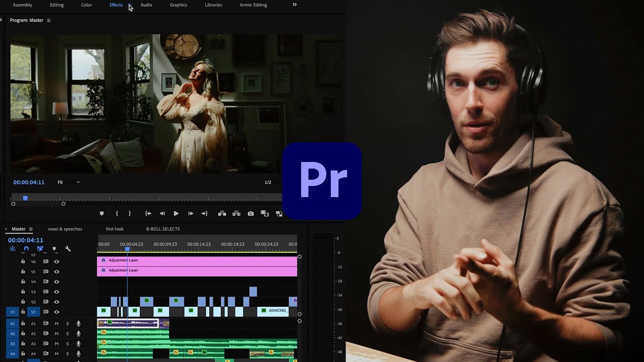Image resolution: width=644 pixels, height=362 pixels.
Task: Toggle sync lock on A1 track
Action: point(46,323)
